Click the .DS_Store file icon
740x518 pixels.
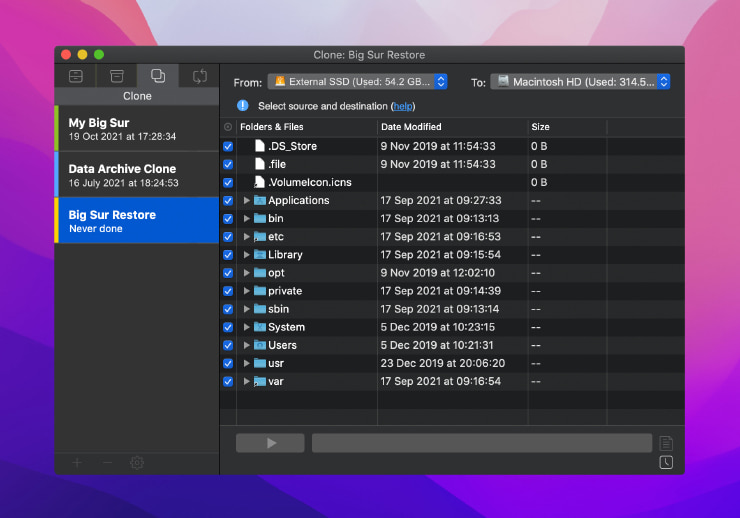[x=259, y=146]
